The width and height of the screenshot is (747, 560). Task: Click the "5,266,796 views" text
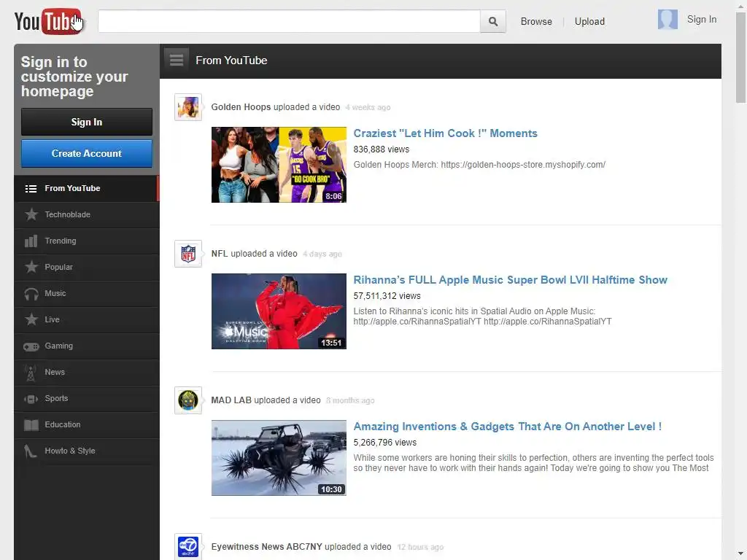[385, 443]
